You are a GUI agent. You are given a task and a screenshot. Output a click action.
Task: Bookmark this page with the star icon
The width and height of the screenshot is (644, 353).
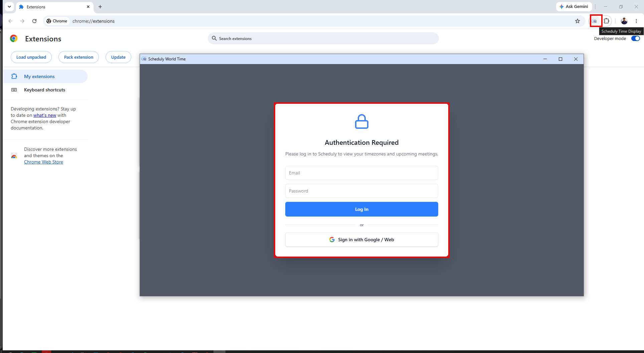pyautogui.click(x=578, y=21)
